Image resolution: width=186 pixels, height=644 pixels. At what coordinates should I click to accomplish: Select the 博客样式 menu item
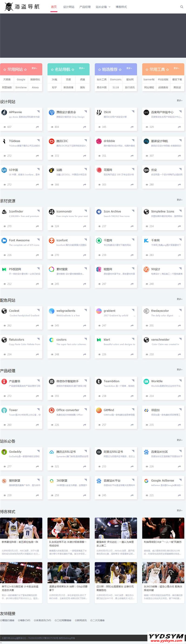121,7
